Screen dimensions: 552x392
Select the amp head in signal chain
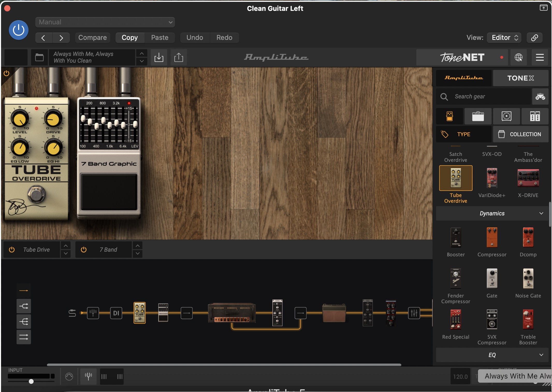[232, 313]
